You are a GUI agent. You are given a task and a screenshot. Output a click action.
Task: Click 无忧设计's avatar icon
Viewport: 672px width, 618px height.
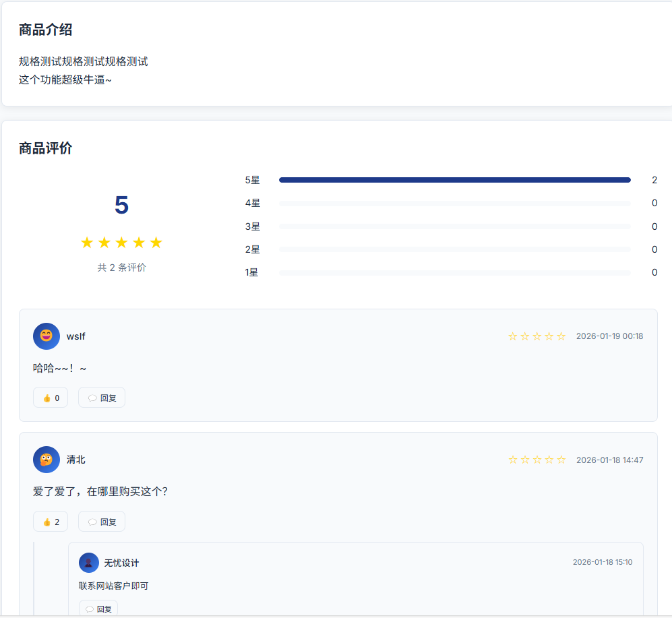(88, 562)
